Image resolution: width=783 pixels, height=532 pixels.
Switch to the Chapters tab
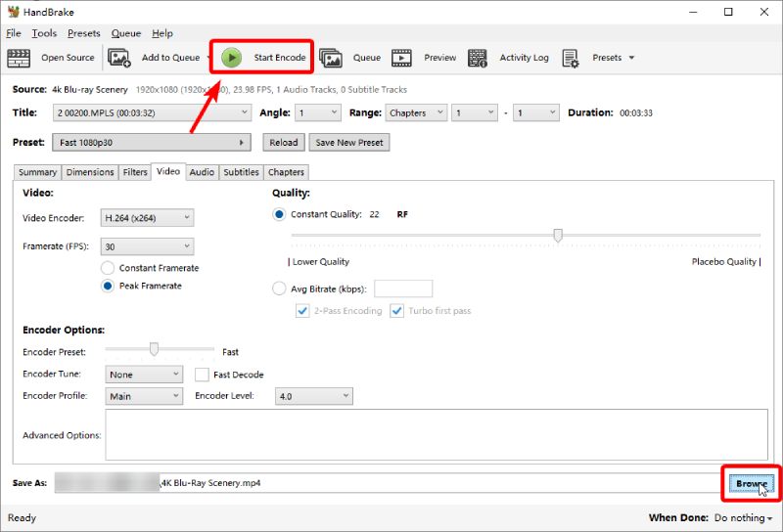pyautogui.click(x=286, y=172)
